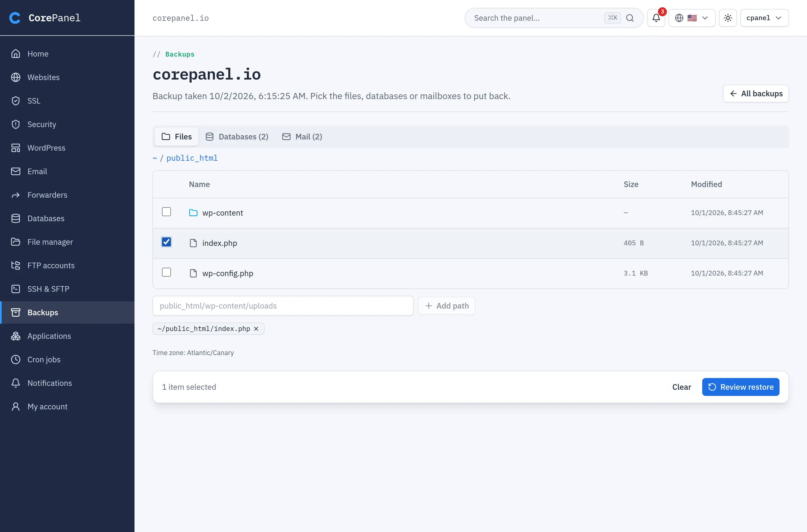Switch to the Databases (2) tab
807x532 pixels.
pos(237,137)
